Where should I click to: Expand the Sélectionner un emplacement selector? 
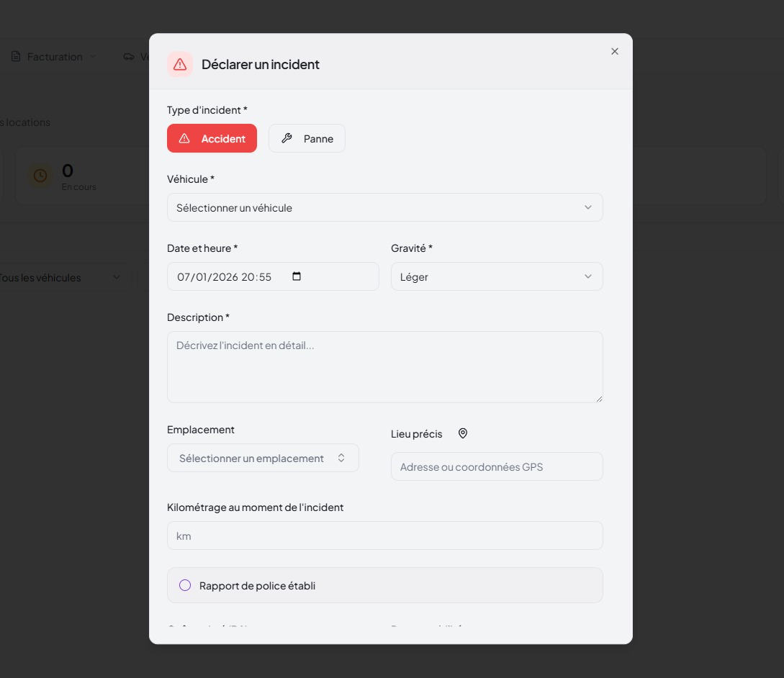coord(263,458)
